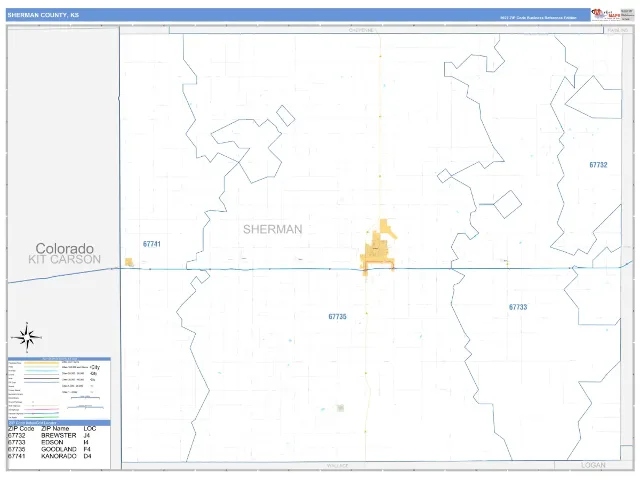
Task: Click the orange line sample in the legend
Action: pos(42,363)
